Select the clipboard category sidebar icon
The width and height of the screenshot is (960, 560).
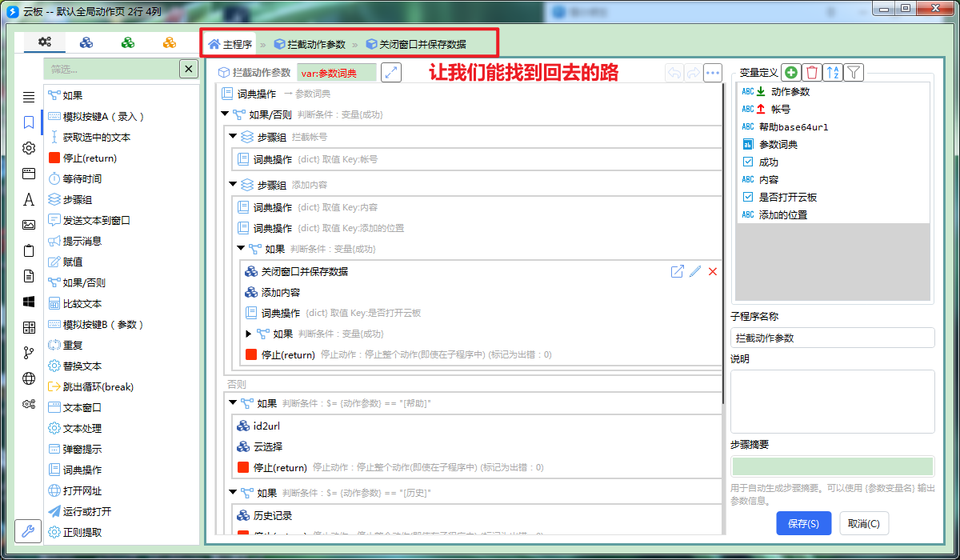29,250
